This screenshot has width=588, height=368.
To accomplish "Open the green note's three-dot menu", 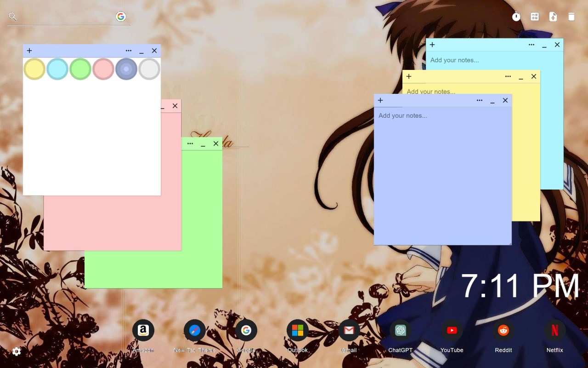I will tap(190, 144).
